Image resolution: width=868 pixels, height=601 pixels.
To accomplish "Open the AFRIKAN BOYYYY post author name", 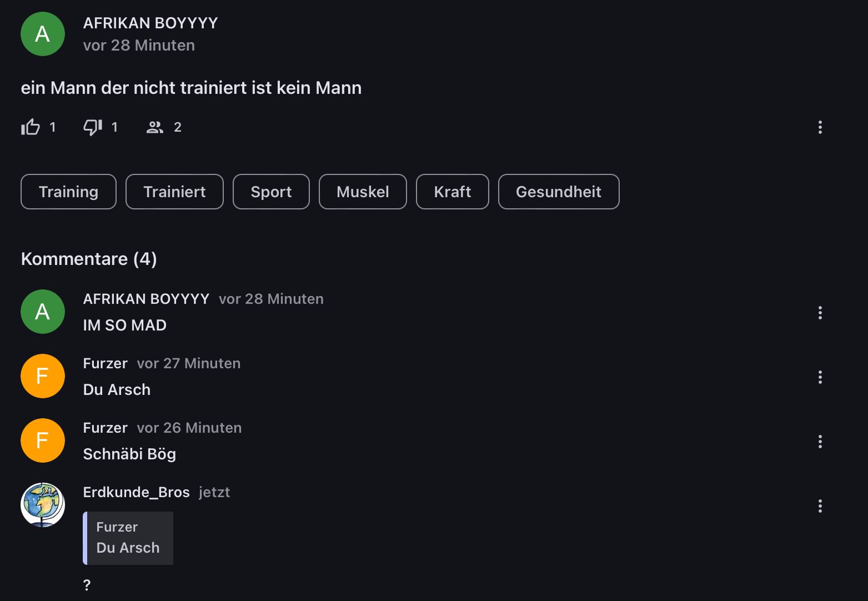I will (150, 23).
